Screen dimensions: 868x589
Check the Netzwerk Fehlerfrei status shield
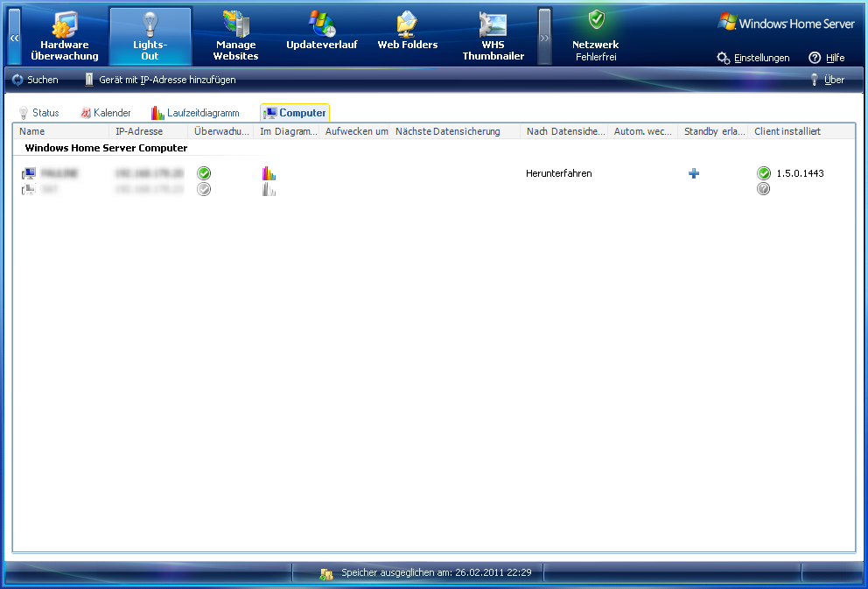click(x=596, y=21)
